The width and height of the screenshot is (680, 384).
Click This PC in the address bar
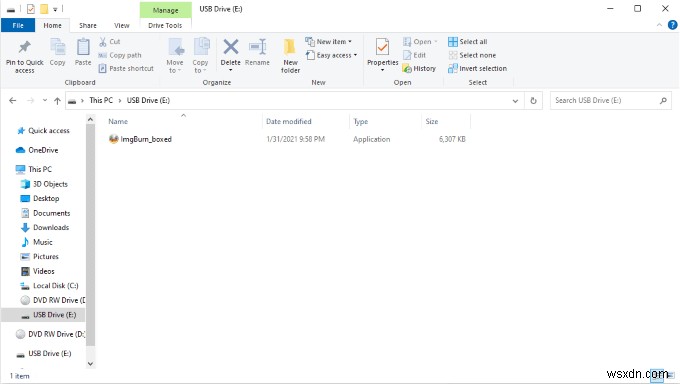(101, 100)
